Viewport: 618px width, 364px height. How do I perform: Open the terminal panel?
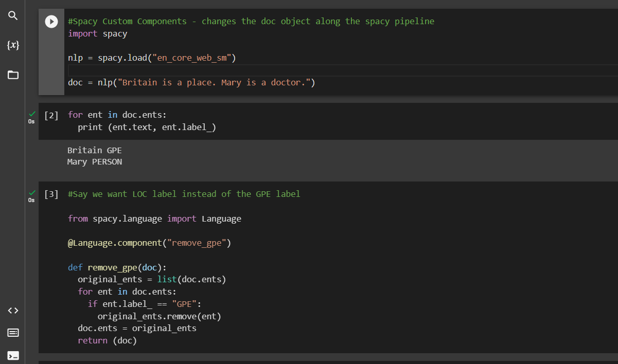pyautogui.click(x=13, y=355)
